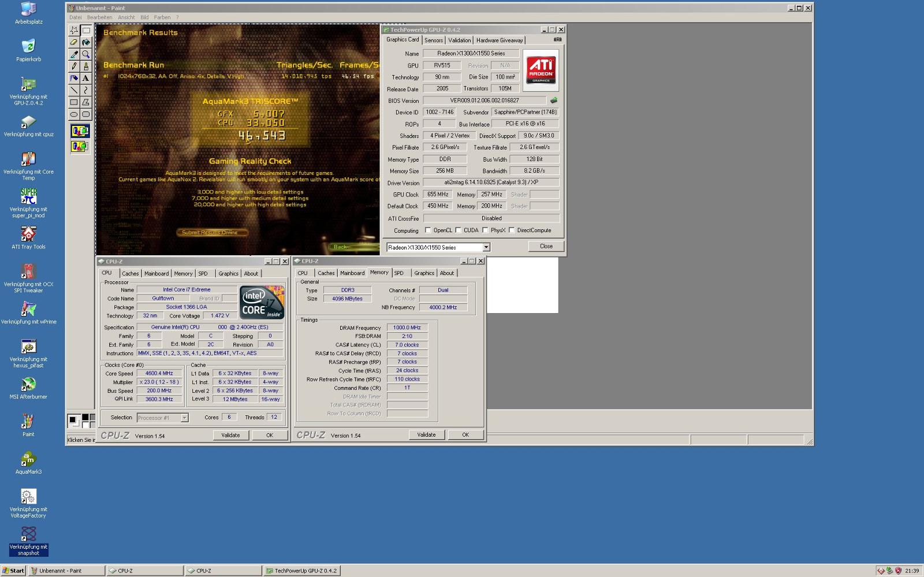Select the Pick Color eyedropper tool
The width and height of the screenshot is (924, 577).
click(x=74, y=54)
